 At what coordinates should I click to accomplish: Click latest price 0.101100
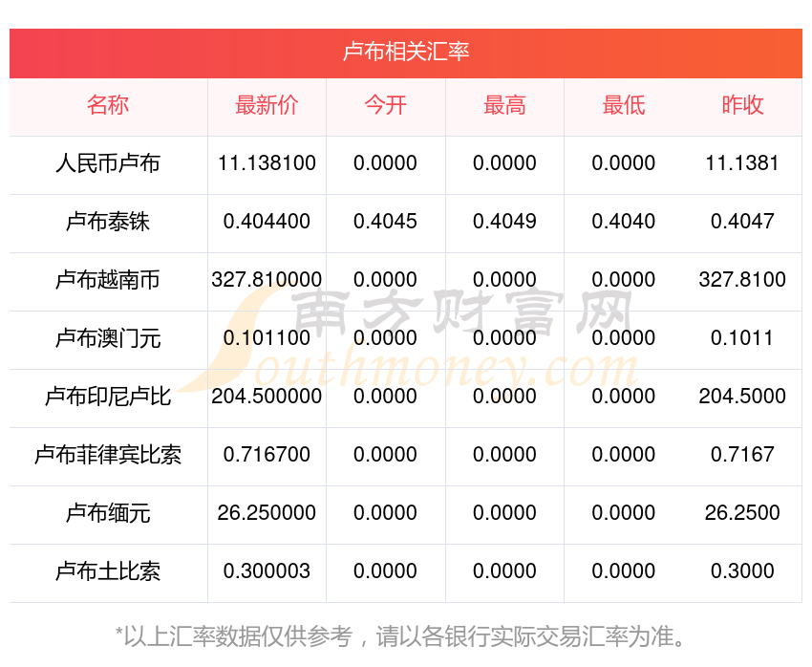[x=267, y=338]
